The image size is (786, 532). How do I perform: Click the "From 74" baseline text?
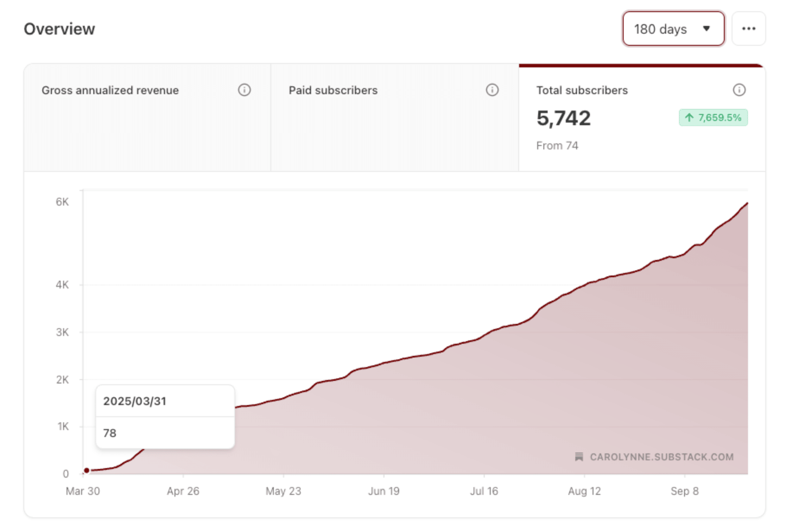pos(557,146)
